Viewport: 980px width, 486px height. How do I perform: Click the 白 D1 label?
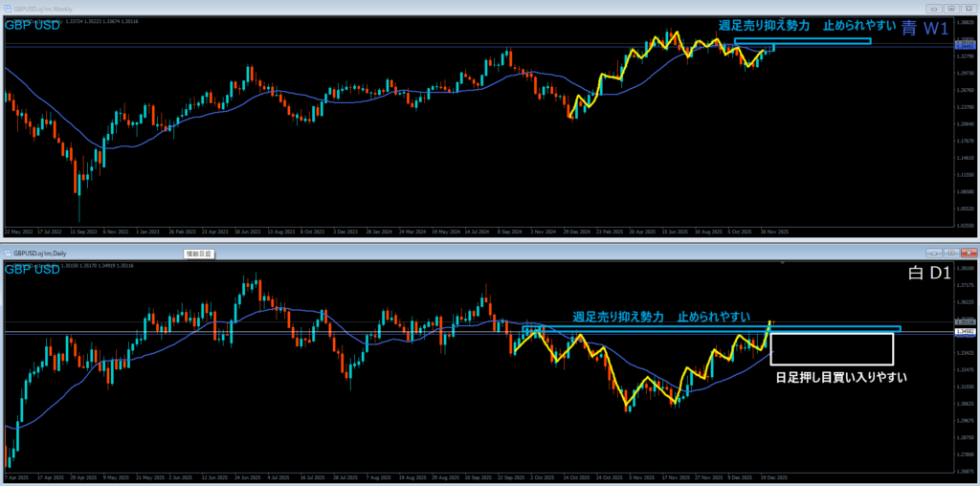[x=926, y=274]
